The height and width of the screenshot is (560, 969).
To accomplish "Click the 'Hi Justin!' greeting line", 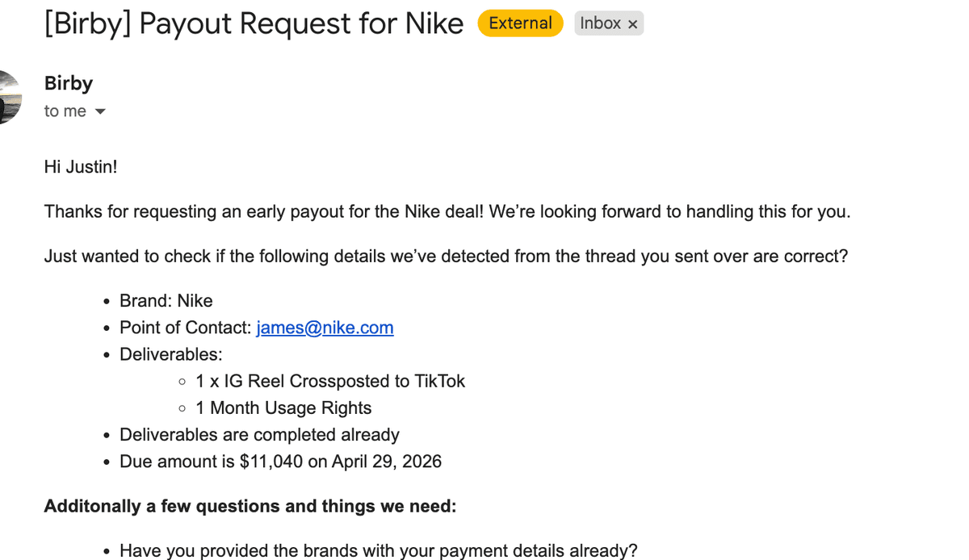I will (x=81, y=167).
